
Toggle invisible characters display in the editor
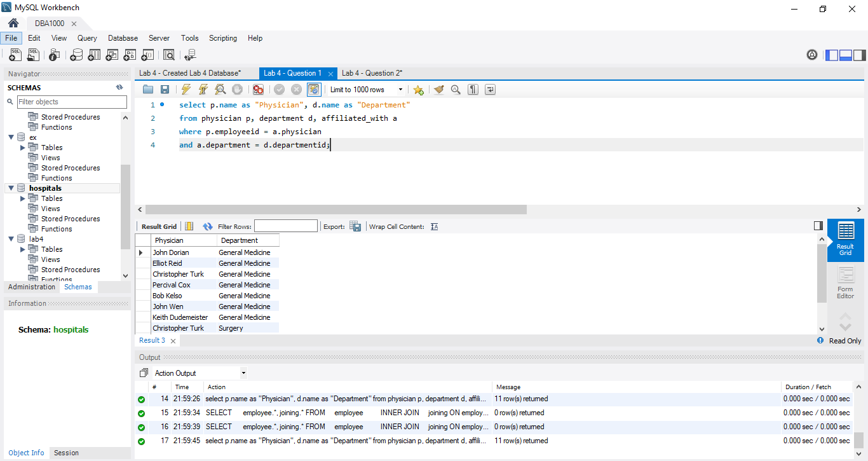(x=473, y=90)
